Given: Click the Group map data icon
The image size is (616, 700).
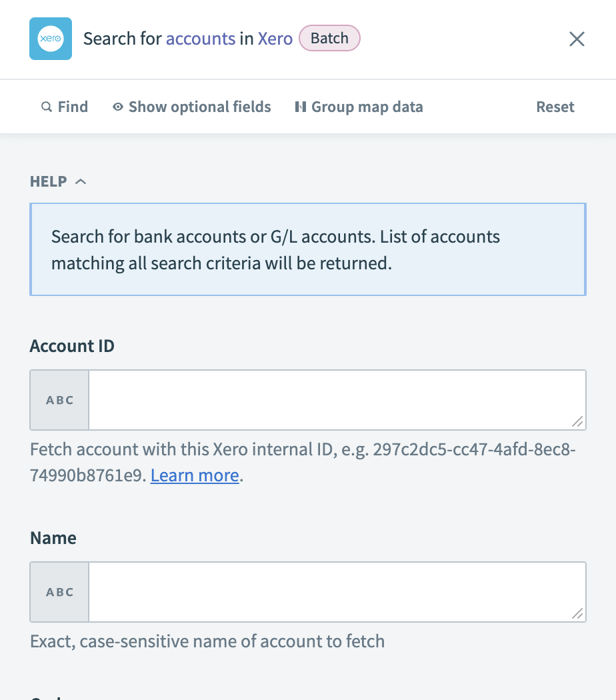Looking at the screenshot, I should point(300,107).
